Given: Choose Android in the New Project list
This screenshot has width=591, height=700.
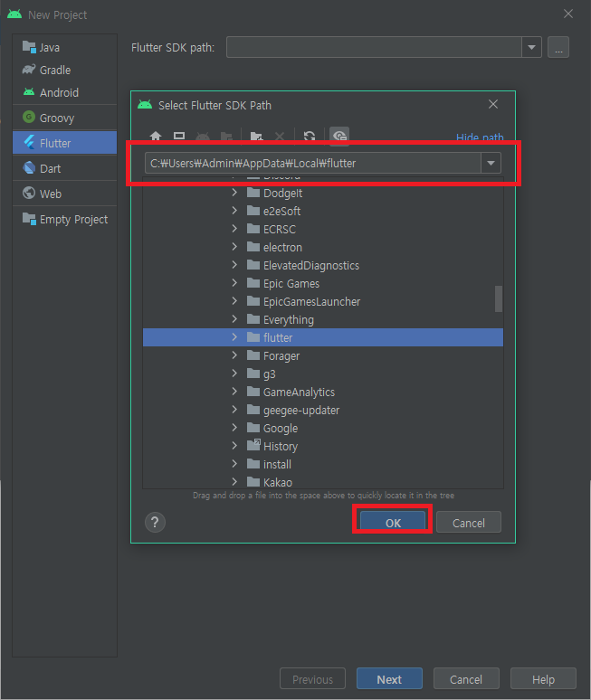Looking at the screenshot, I should 65,92.
